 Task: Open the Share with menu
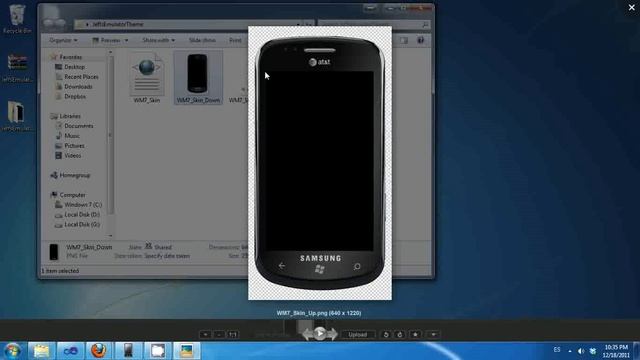158,40
